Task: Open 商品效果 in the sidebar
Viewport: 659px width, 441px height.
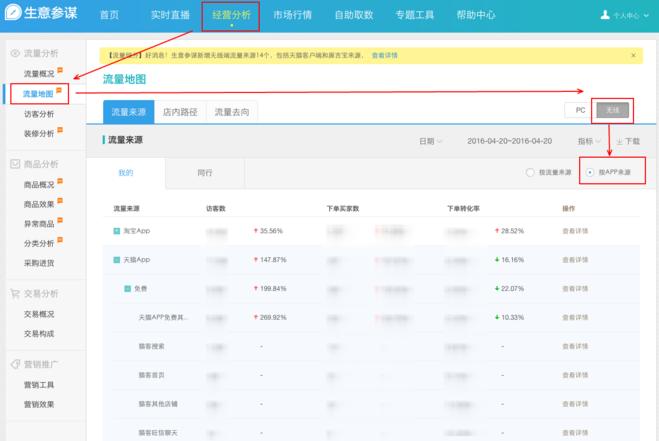Action: [x=39, y=204]
